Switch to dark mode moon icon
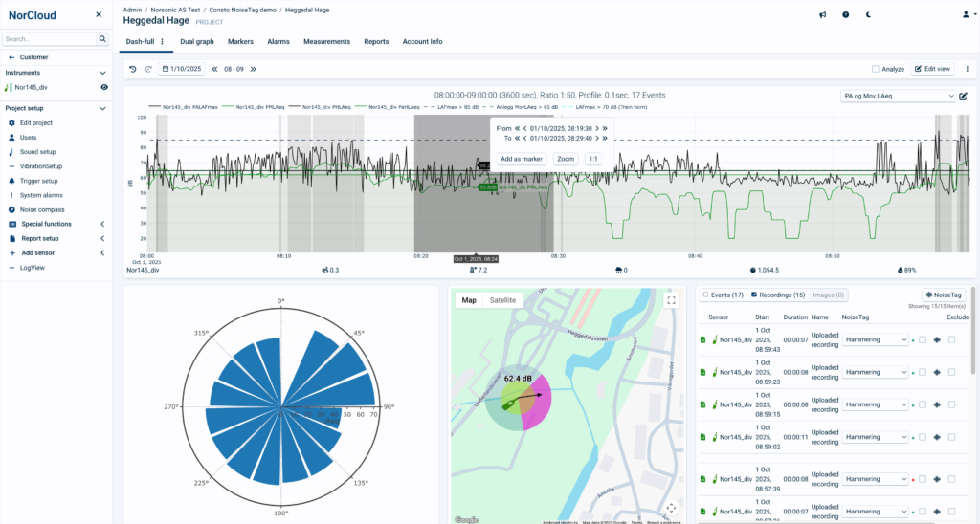Viewport: 980px width, 524px height. 869,15
